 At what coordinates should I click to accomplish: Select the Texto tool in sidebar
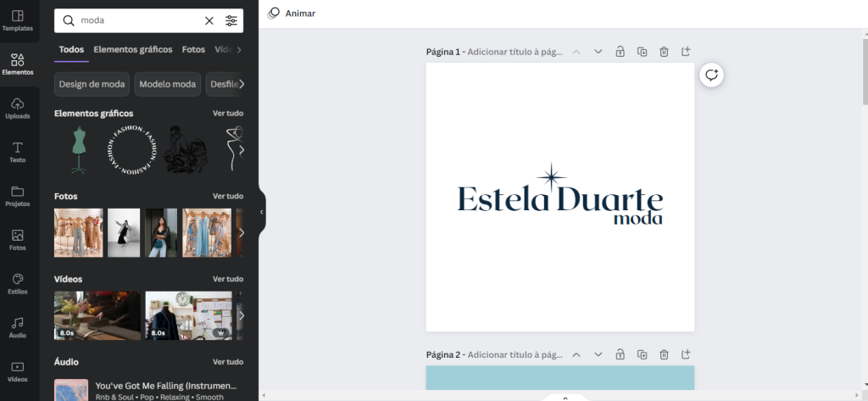pos(18,152)
